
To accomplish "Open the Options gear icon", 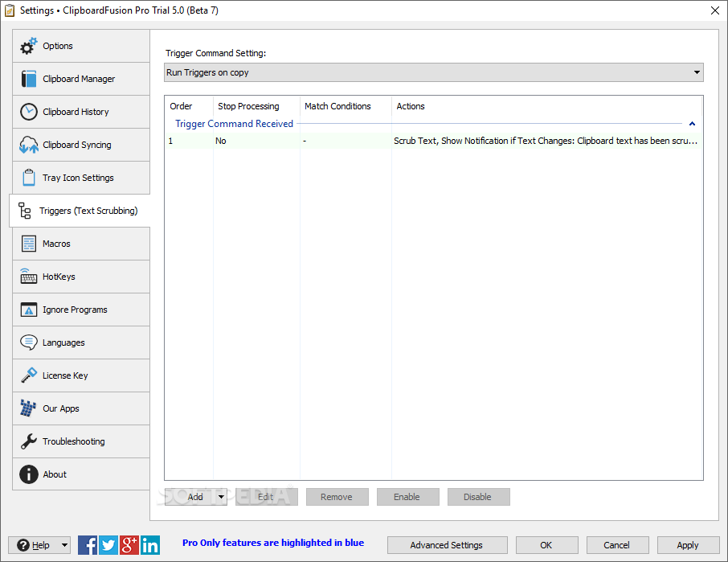I will click(x=28, y=46).
